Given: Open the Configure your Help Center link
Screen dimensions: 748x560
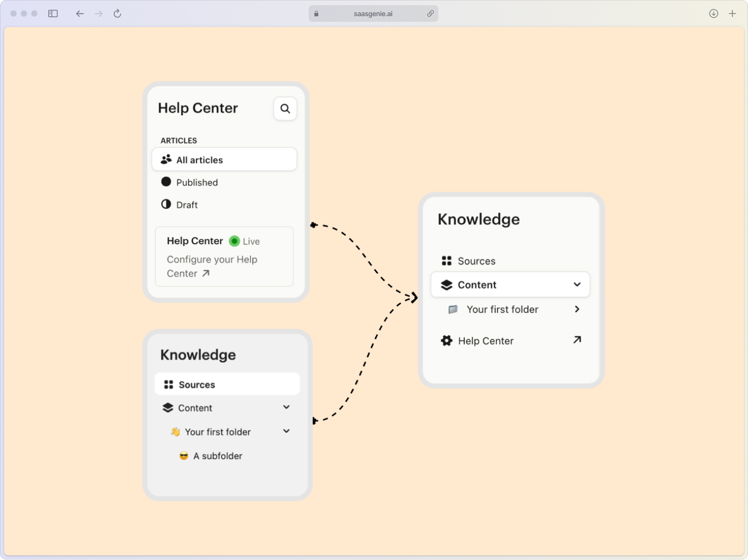Looking at the screenshot, I should pyautogui.click(x=212, y=266).
